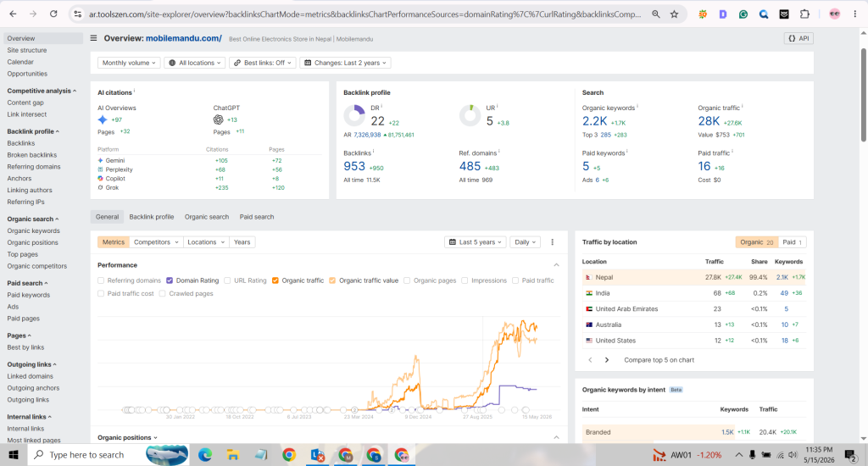This screenshot has height=466, width=868.
Task: Open the browser three-dot menu
Action: point(854,14)
